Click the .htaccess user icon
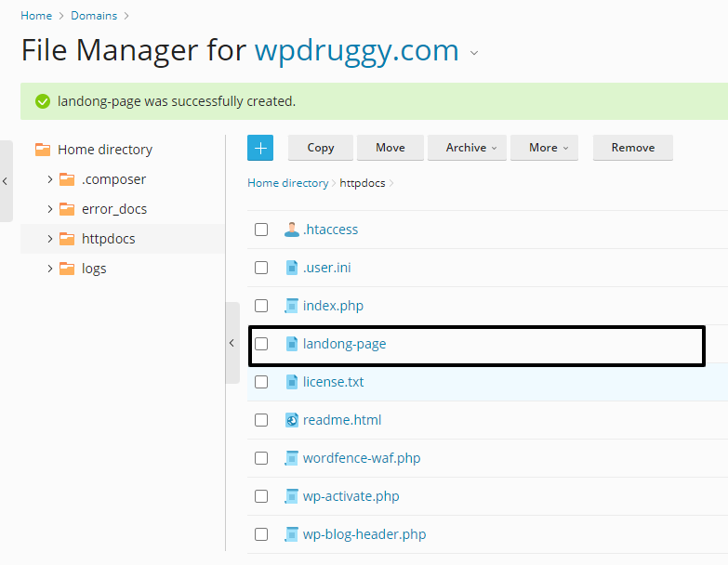Screen dimensions: 728x565 pyautogui.click(x=292, y=230)
